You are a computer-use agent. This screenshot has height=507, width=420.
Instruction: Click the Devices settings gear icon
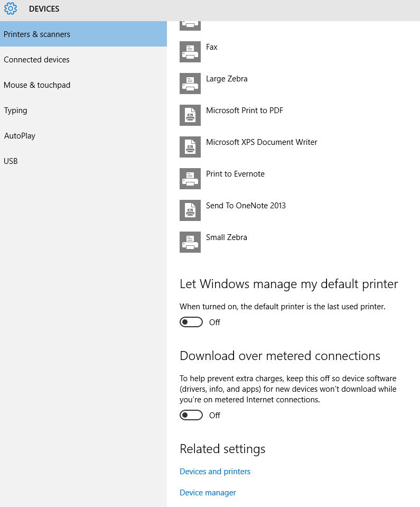[11, 9]
